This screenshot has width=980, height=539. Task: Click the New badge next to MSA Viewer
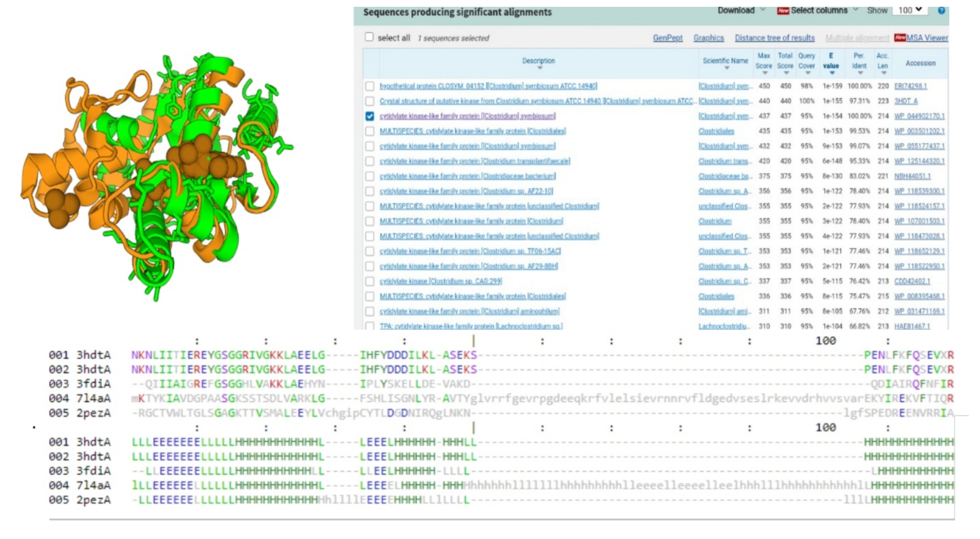(900, 38)
